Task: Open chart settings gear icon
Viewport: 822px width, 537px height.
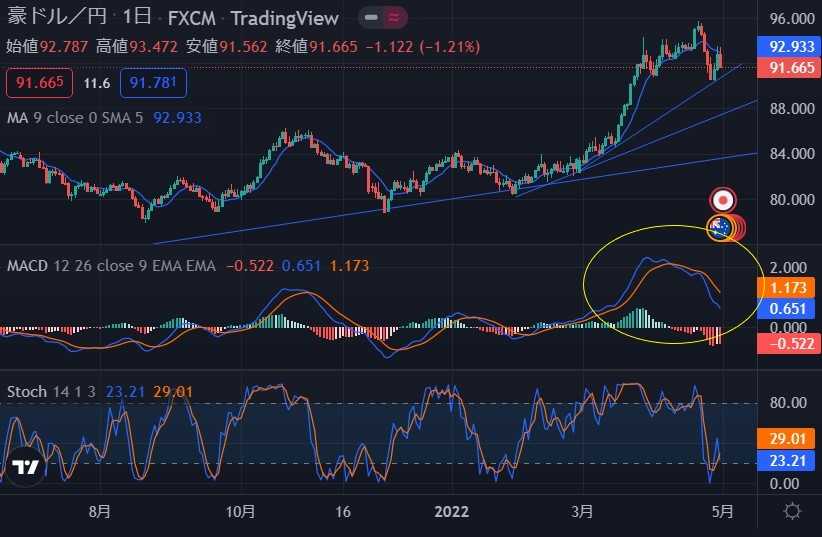Action: coord(792,511)
